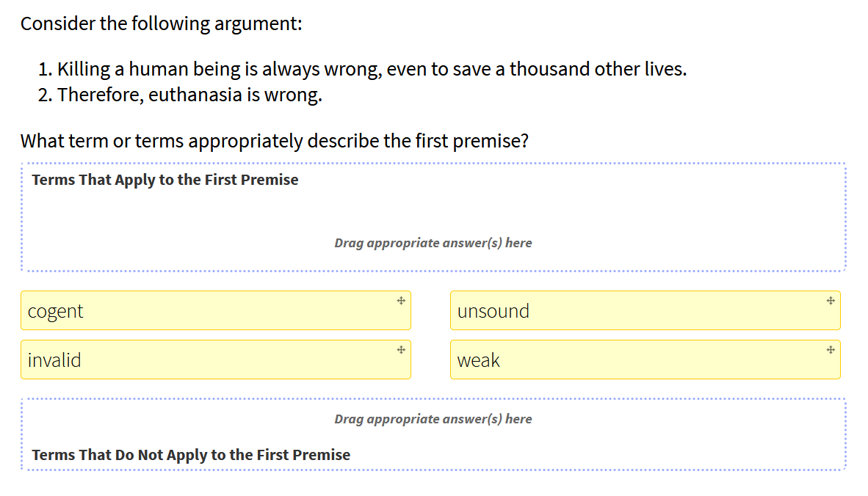Viewport: 868px width, 496px height.
Task: Click the drag handle on the weak tile
Action: [829, 350]
